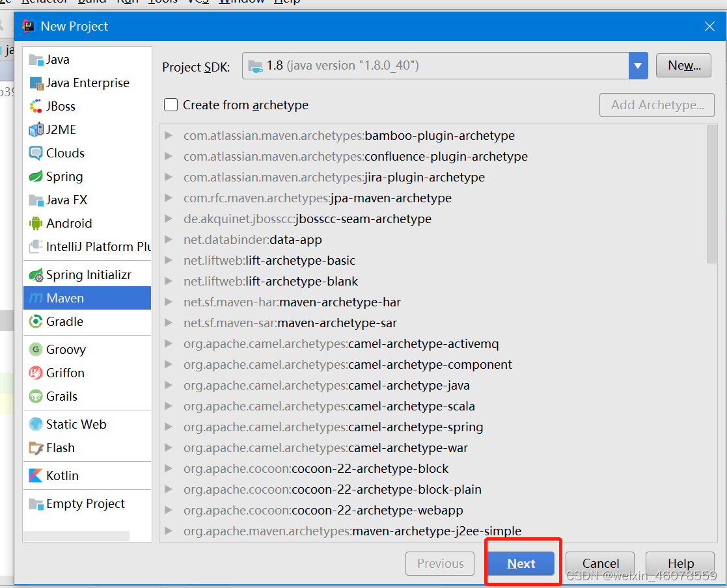Select cocoon-22-archetype-block row
727x588 pixels.
tap(433, 468)
